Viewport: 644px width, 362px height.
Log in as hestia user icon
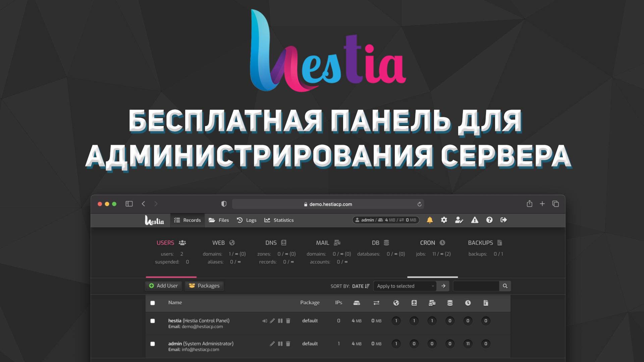[x=265, y=321]
